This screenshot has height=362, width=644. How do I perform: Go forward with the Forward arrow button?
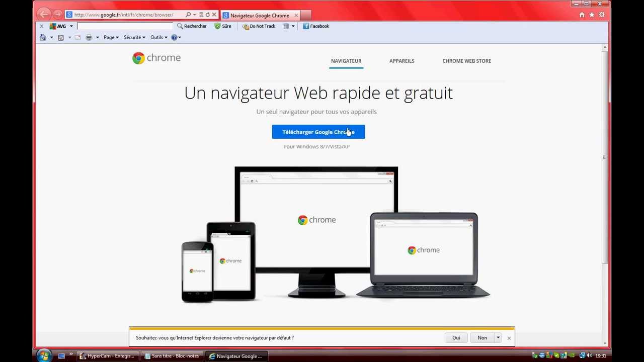coord(58,15)
